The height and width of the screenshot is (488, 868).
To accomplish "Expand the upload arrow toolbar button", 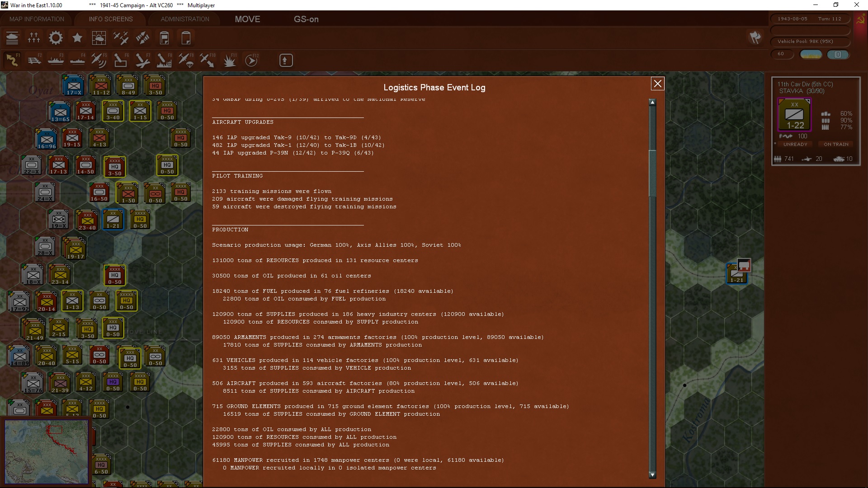I will [286, 60].
